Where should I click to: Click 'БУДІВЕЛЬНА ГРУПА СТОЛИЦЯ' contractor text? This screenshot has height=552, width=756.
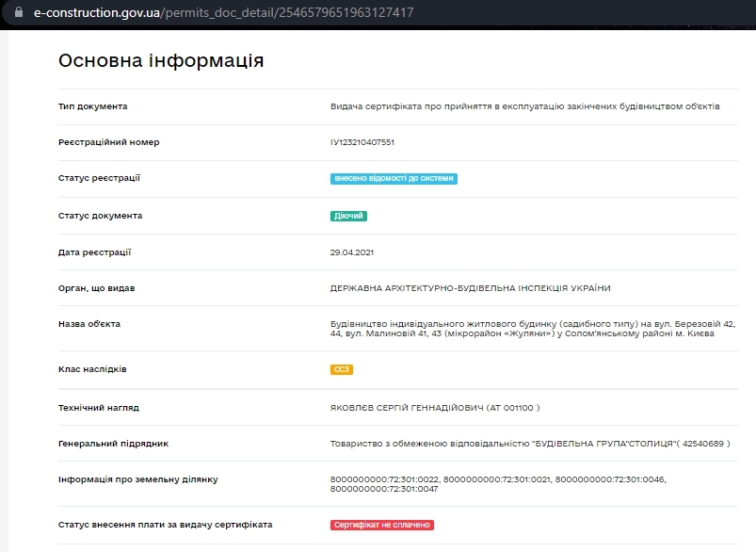coord(530,444)
